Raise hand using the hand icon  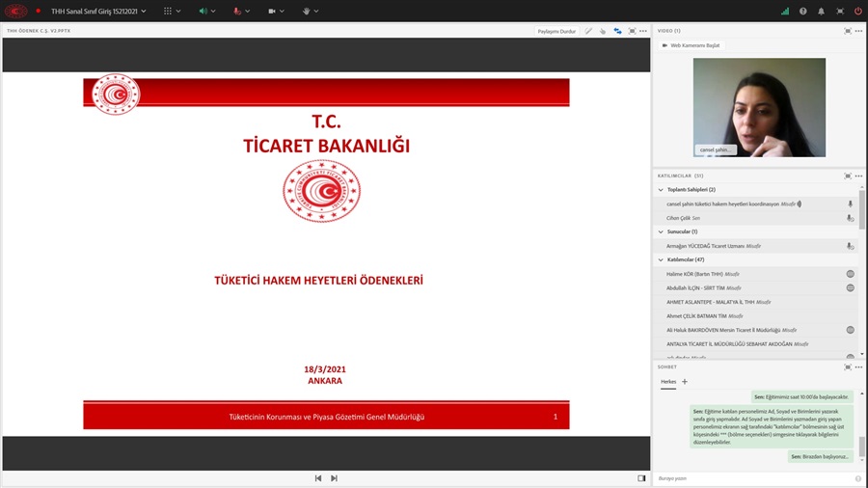coord(306,11)
